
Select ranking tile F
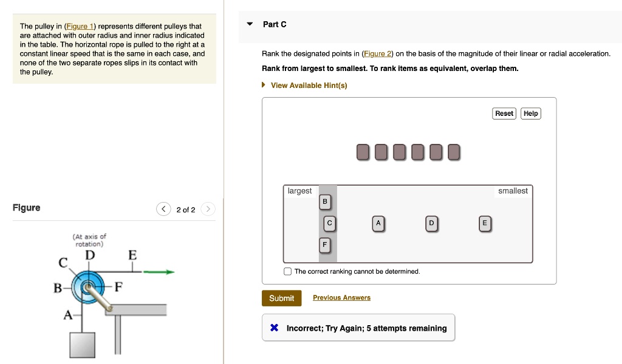(325, 245)
